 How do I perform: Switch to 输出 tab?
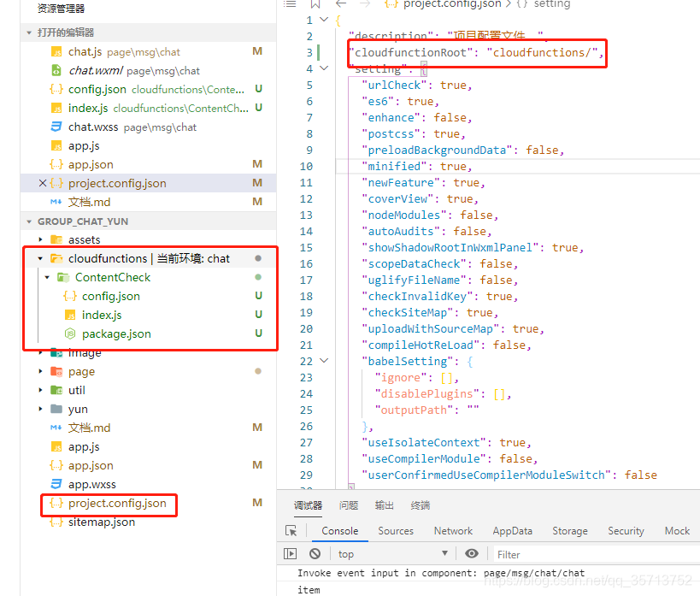point(385,505)
